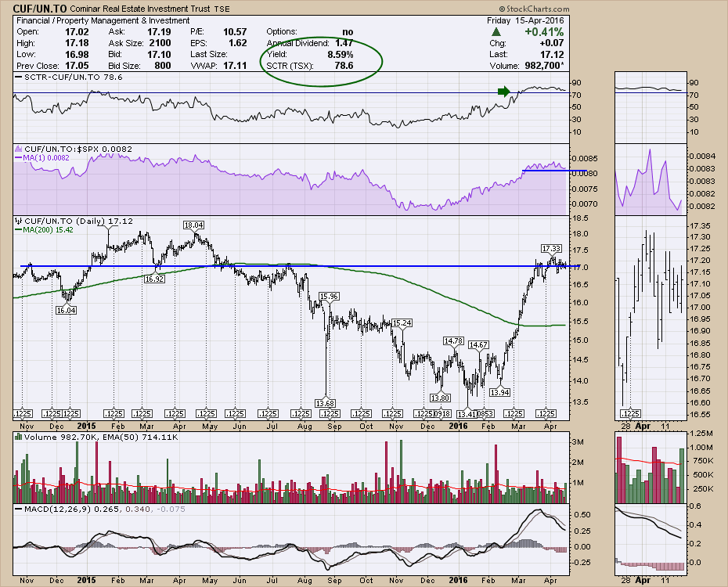Image resolution: width=728 pixels, height=587 pixels.
Task: Click the .0853 dividend marker
Action: tap(485, 413)
